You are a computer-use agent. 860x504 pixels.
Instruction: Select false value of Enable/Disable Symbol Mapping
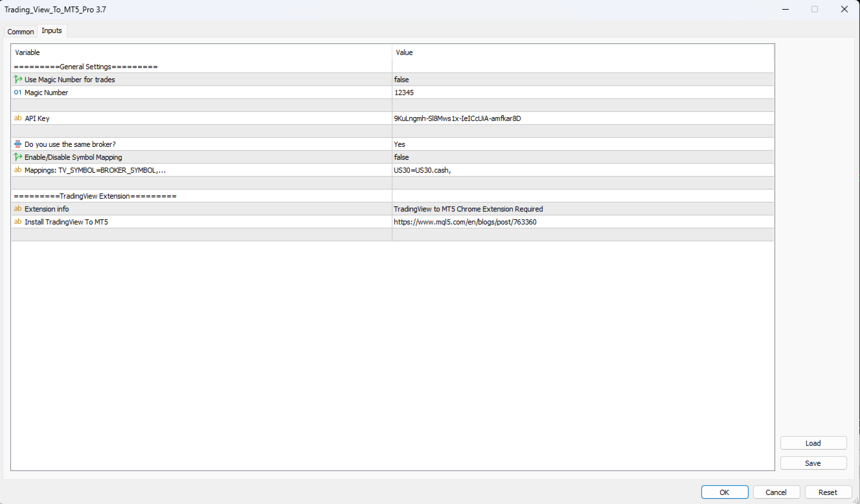(x=583, y=157)
